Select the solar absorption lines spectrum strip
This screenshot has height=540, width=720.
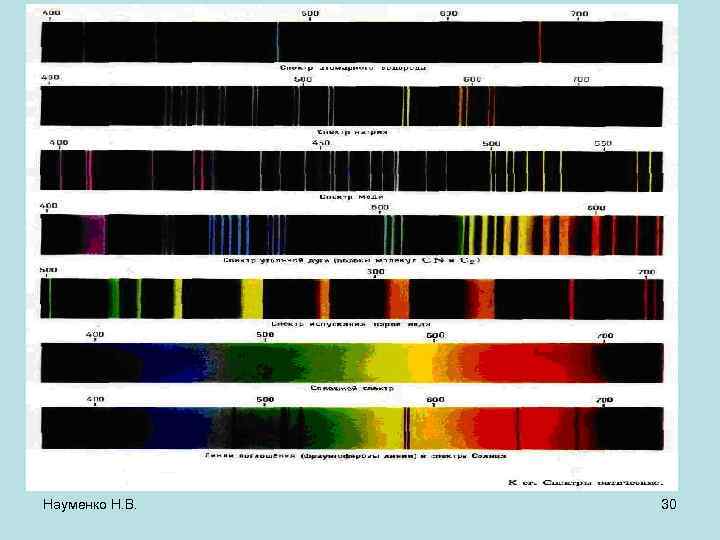click(x=352, y=428)
